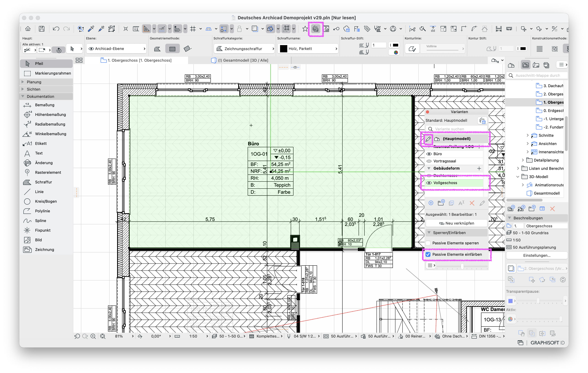588x373 pixels.
Task: Open Projektmappe view in navigator header
Action: [x=511, y=65]
